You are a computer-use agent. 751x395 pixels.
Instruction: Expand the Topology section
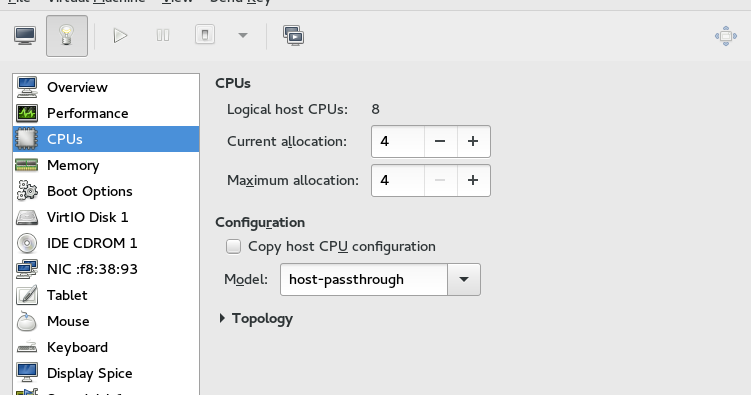click(254, 318)
